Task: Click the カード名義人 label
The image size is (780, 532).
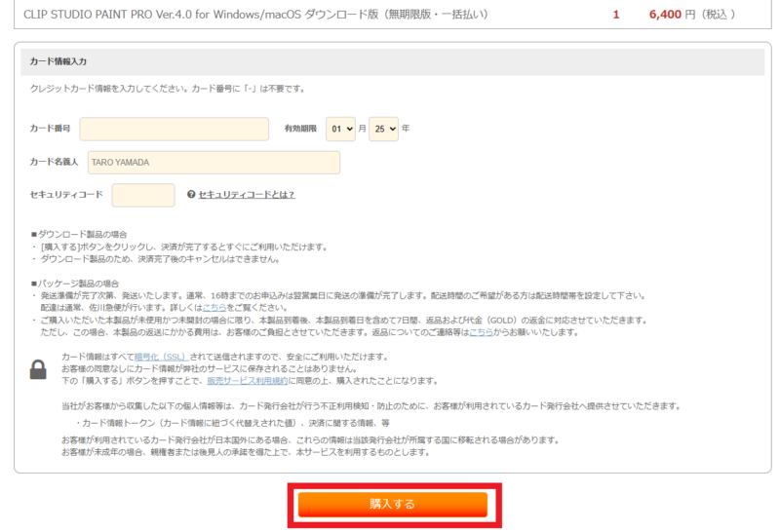Action: pos(55,162)
